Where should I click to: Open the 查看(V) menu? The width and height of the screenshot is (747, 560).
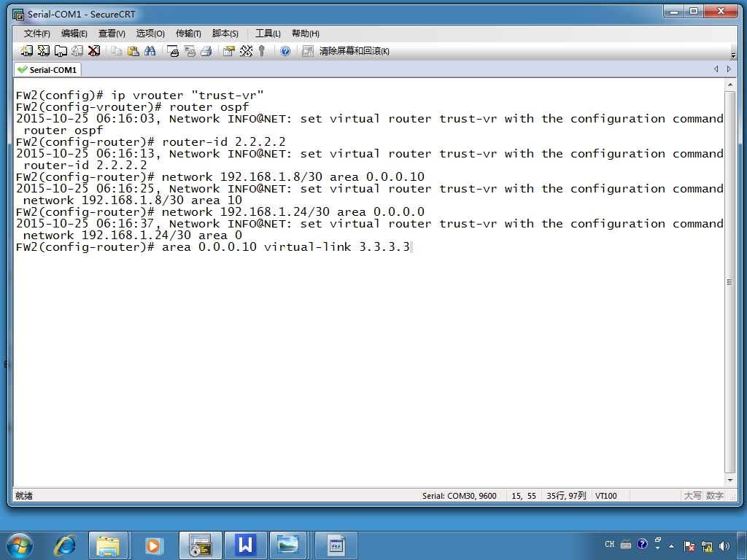(x=112, y=34)
